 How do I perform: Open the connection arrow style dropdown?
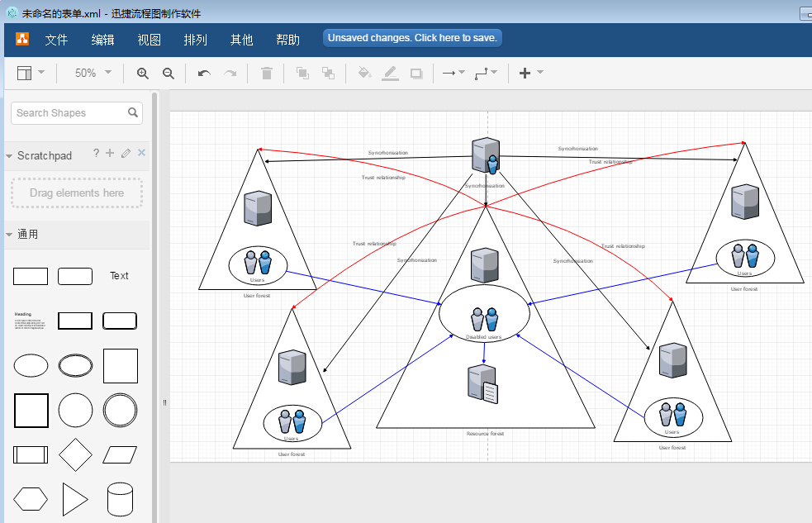click(x=453, y=73)
